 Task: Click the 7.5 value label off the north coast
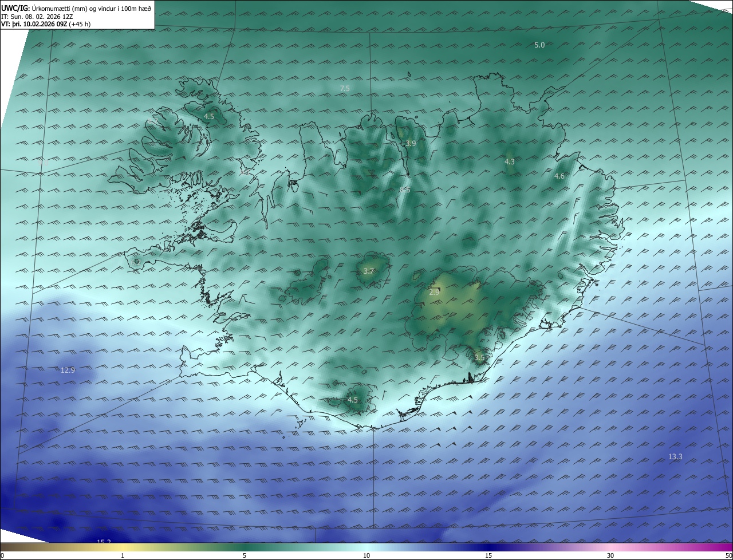[345, 88]
